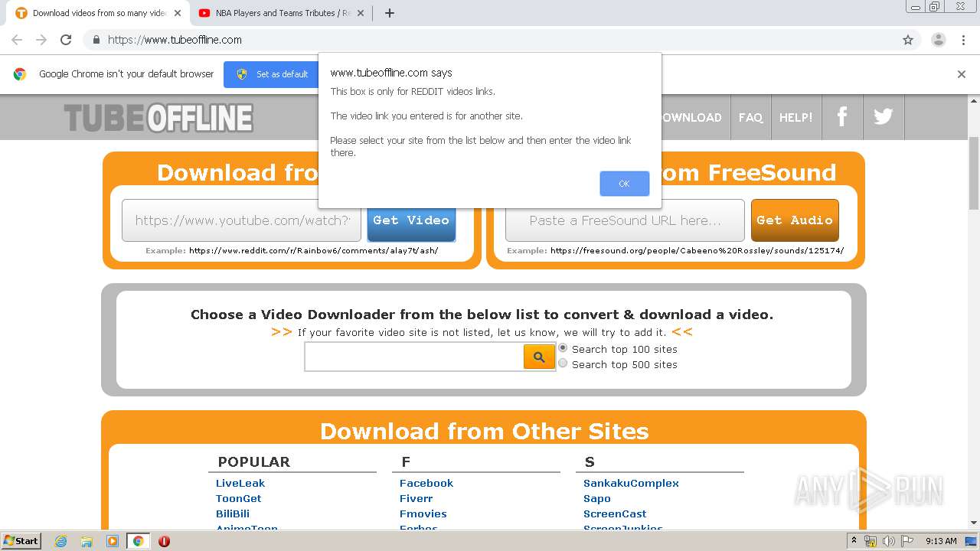Reload the current page
Viewport: 980px width, 551px height.
coord(66,40)
